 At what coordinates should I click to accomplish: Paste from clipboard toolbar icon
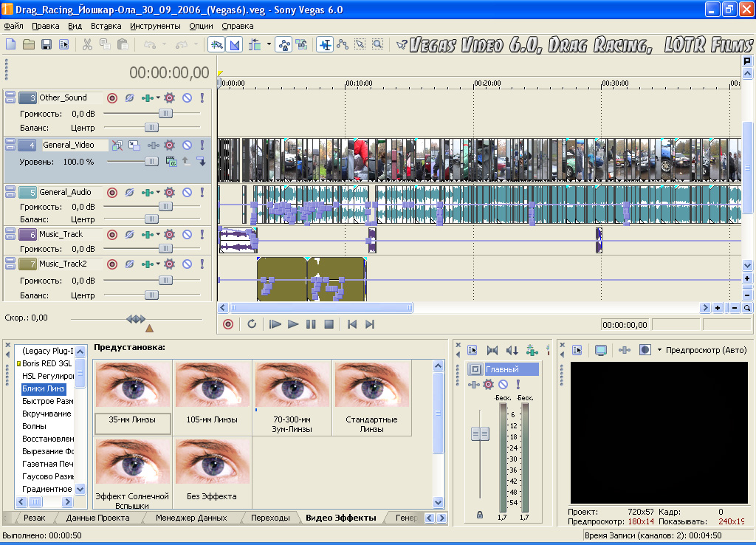tap(123, 45)
